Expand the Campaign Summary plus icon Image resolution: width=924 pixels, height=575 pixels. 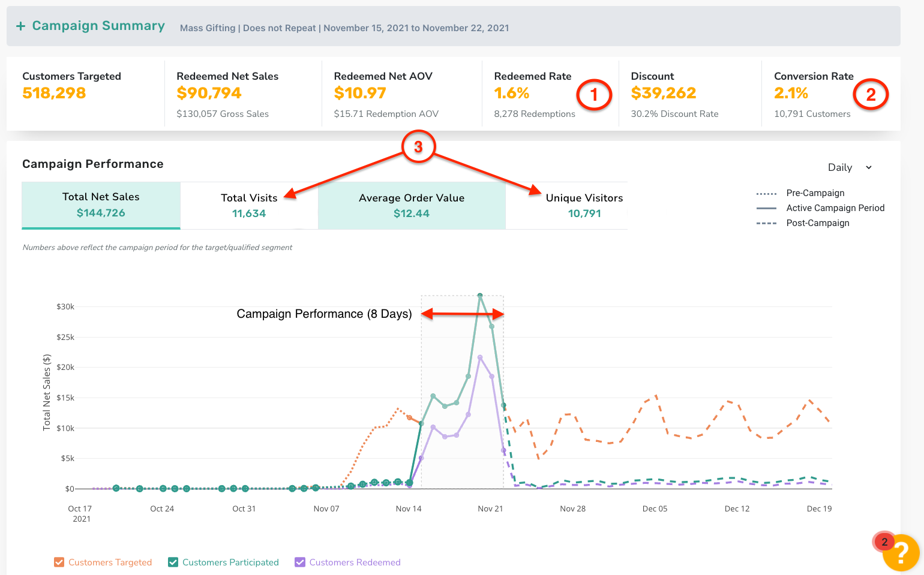click(20, 26)
